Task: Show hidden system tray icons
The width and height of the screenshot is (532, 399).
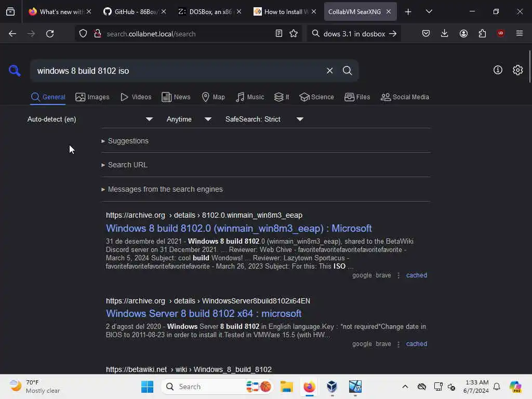Action: pos(405,387)
